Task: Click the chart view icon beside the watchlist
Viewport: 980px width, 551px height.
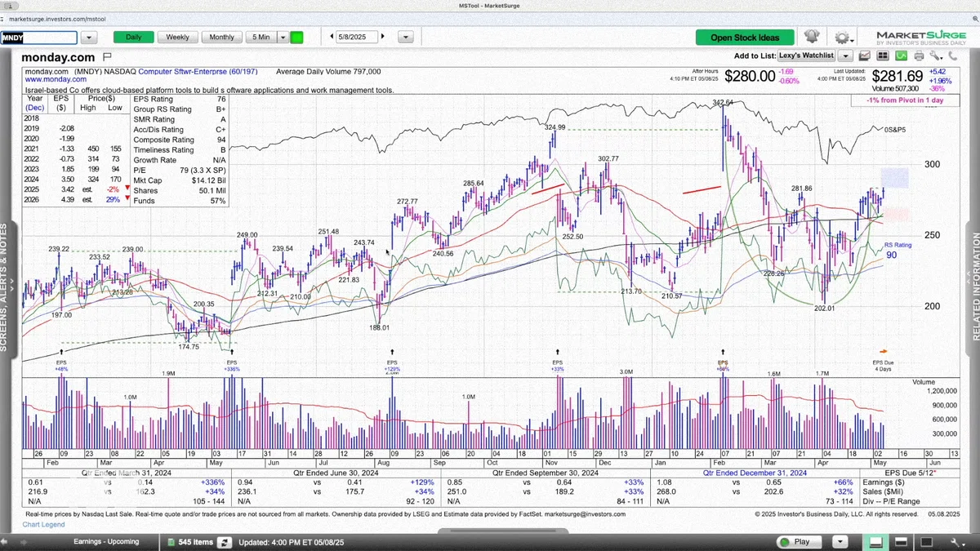Action: pos(865,56)
